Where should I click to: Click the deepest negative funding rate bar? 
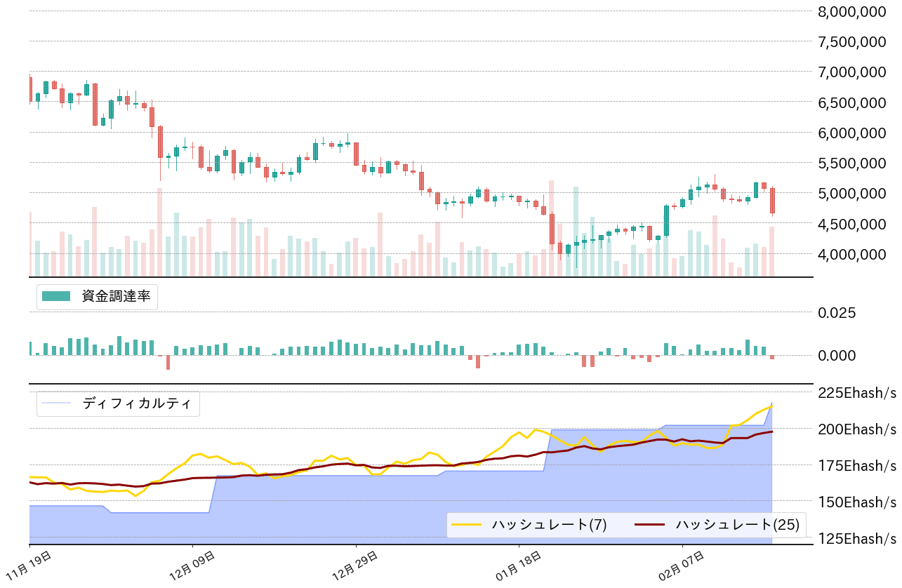tap(168, 361)
